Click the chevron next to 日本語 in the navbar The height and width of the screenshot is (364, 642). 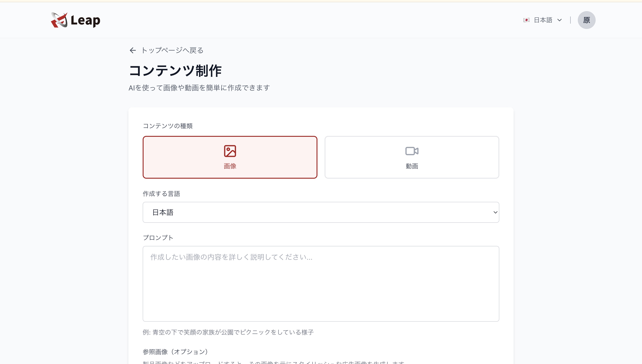[560, 20]
